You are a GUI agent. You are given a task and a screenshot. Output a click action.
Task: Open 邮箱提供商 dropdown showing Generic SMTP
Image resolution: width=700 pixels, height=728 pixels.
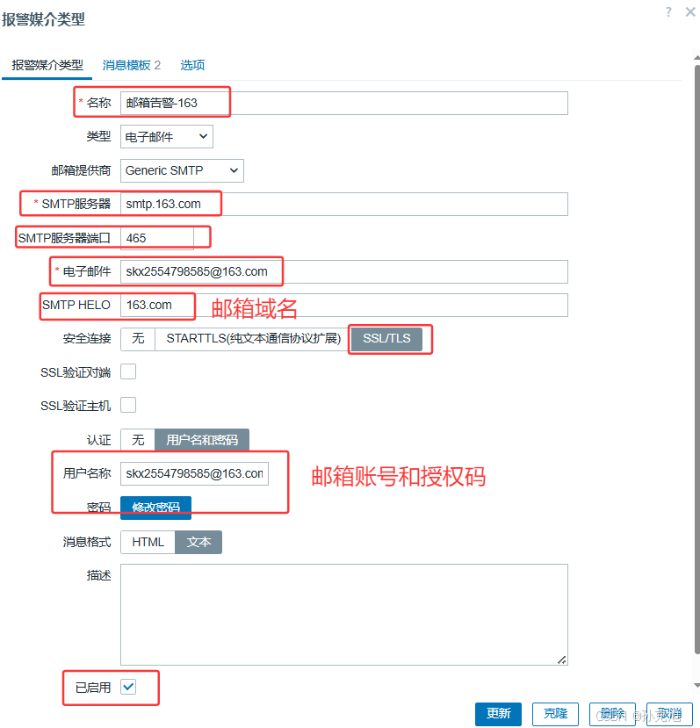click(x=182, y=170)
